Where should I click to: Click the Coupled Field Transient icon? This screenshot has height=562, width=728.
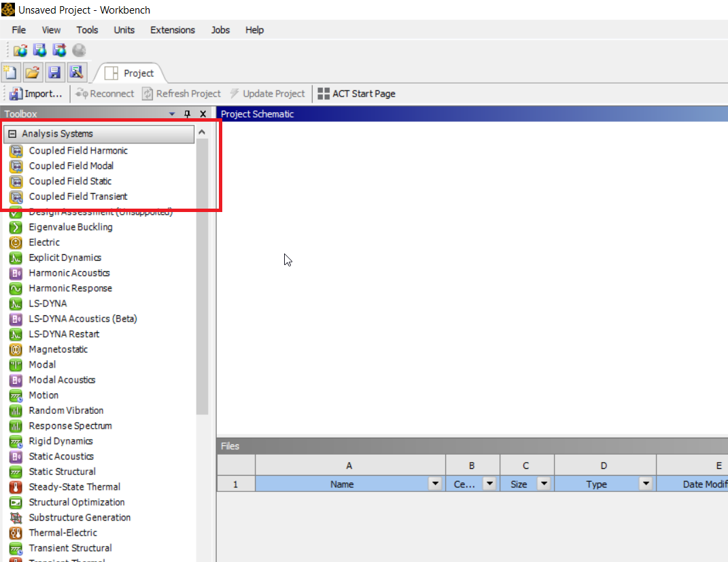(16, 197)
